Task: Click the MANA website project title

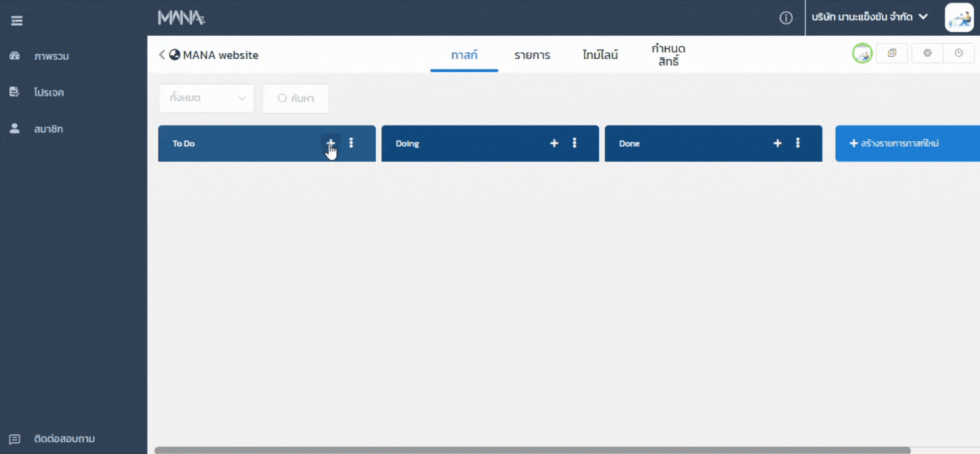Action: coord(221,55)
